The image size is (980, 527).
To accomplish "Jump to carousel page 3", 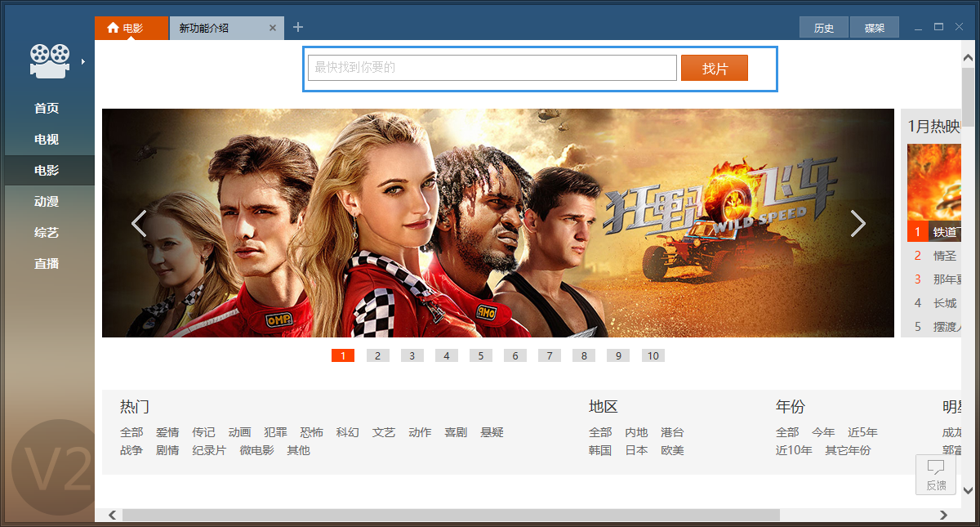I will [412, 355].
